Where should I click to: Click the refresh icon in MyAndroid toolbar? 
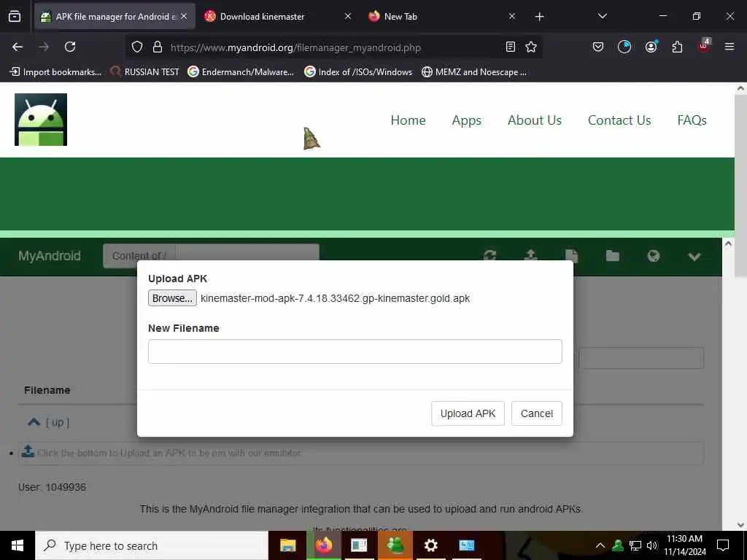(x=489, y=256)
